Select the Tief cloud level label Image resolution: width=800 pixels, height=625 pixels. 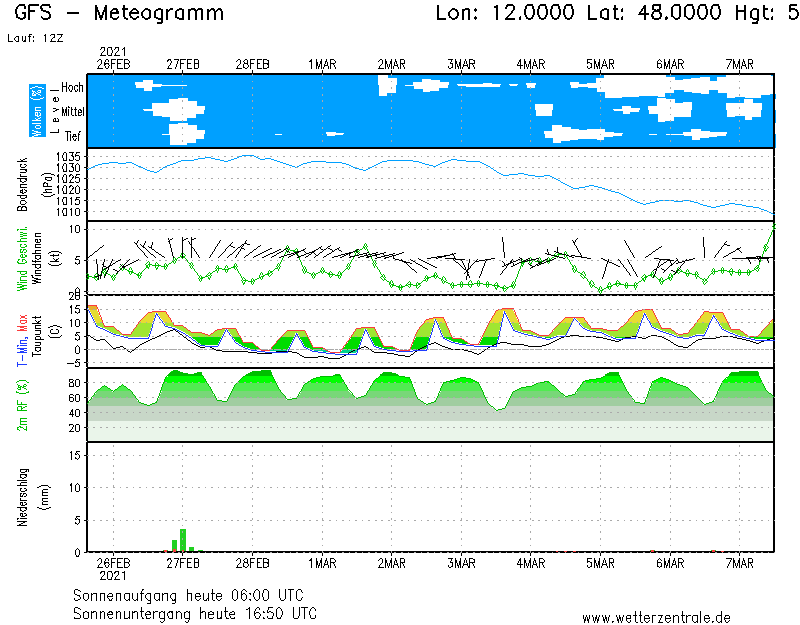click(x=73, y=134)
